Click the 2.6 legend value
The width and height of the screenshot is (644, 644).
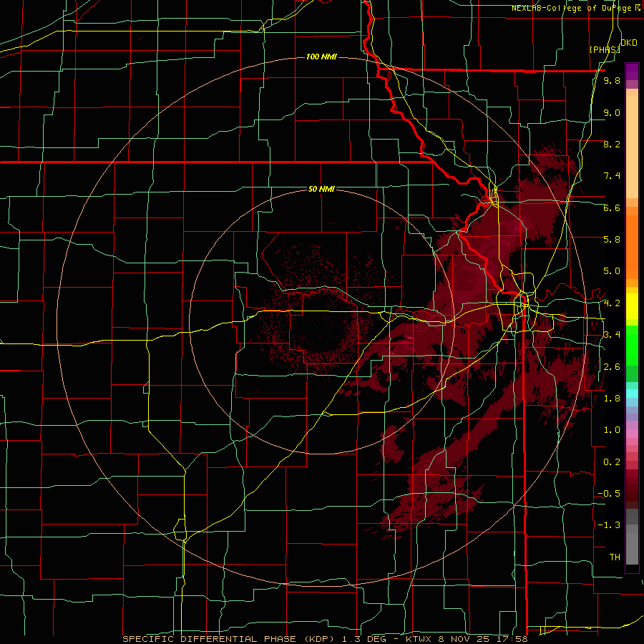click(612, 366)
